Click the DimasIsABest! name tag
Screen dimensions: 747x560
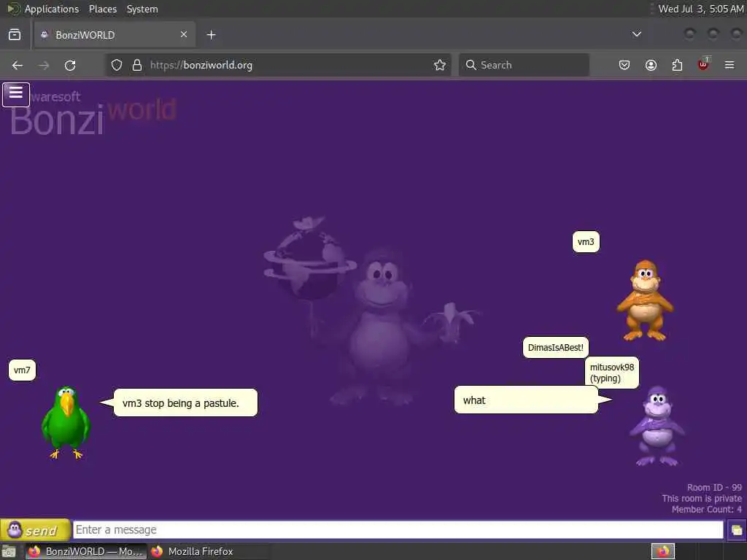[555, 348]
